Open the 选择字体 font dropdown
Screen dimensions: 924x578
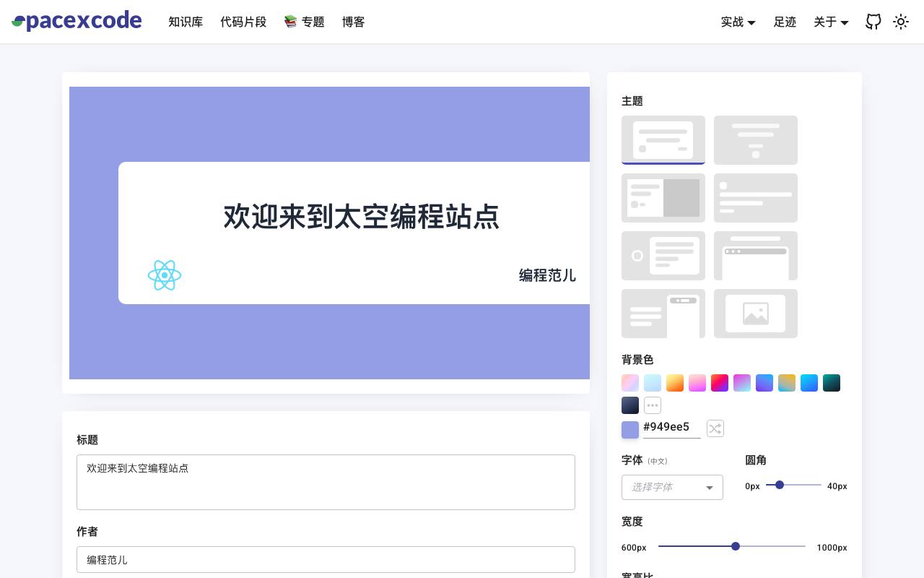click(x=672, y=487)
